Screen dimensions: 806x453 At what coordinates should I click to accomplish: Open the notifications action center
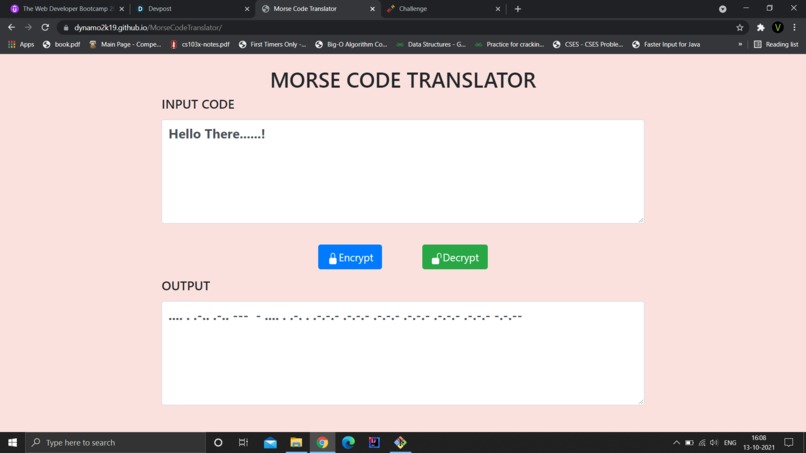click(x=789, y=442)
